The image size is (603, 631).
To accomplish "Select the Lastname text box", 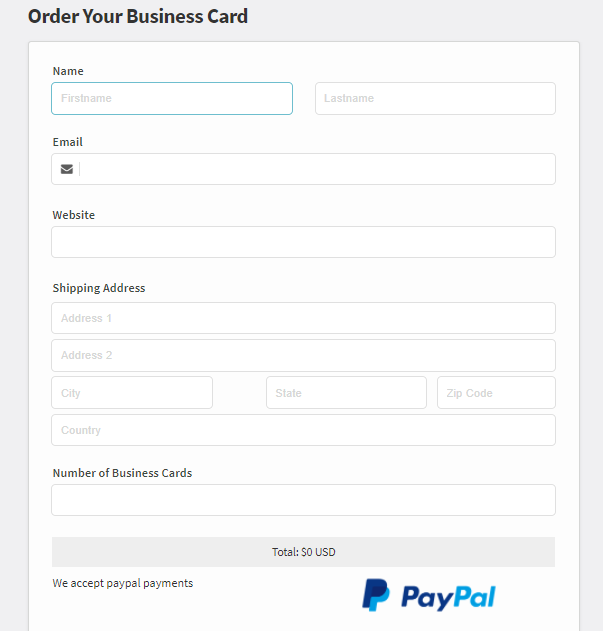I will tap(435, 99).
